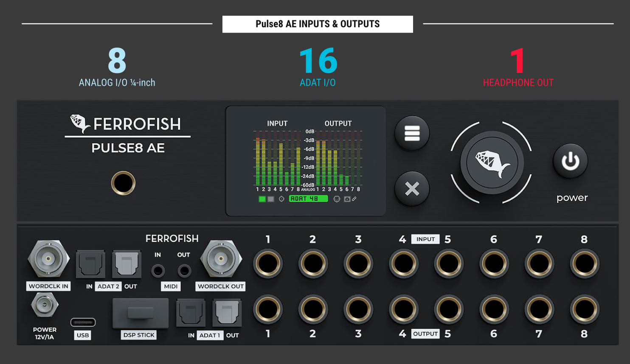Click the OUTPUT heading on the display
This screenshot has width=630, height=364.
[x=338, y=123]
